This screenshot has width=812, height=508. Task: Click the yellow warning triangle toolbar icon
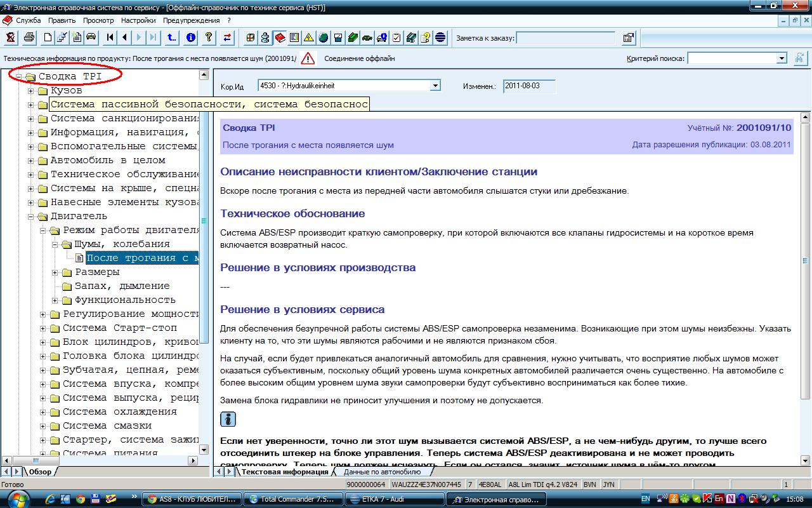(309, 37)
